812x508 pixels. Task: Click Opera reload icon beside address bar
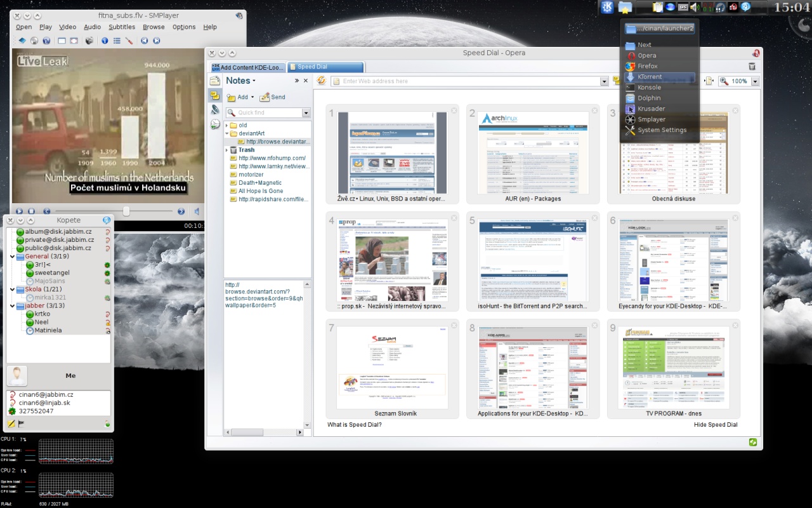point(322,81)
